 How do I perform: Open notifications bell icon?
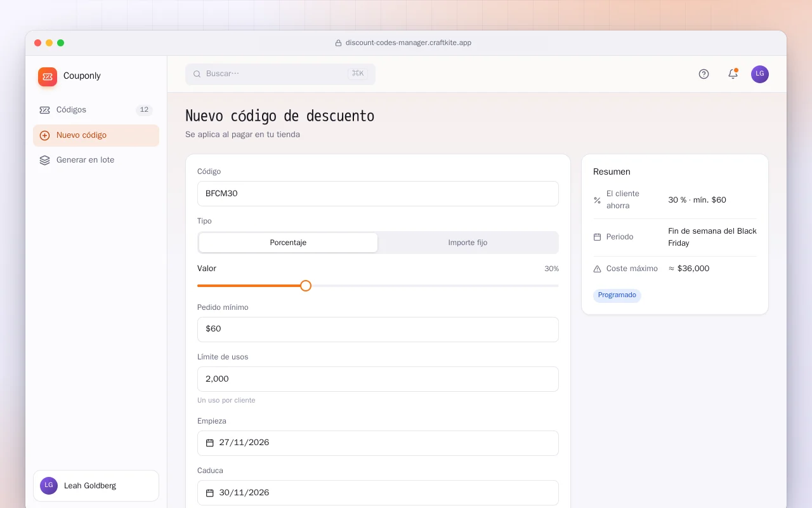[x=733, y=74]
